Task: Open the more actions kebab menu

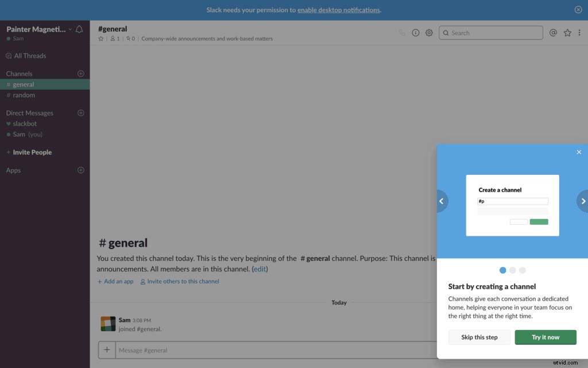Action: click(x=580, y=33)
